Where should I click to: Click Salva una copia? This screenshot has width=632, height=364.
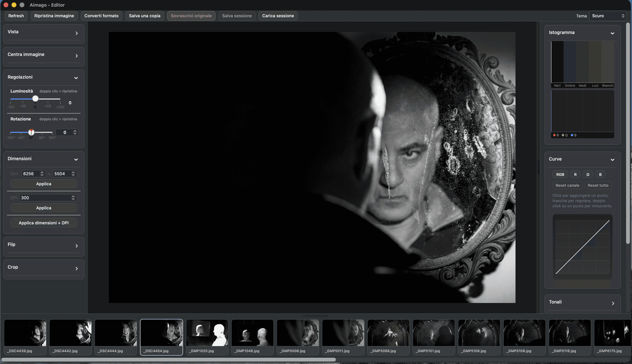point(145,16)
